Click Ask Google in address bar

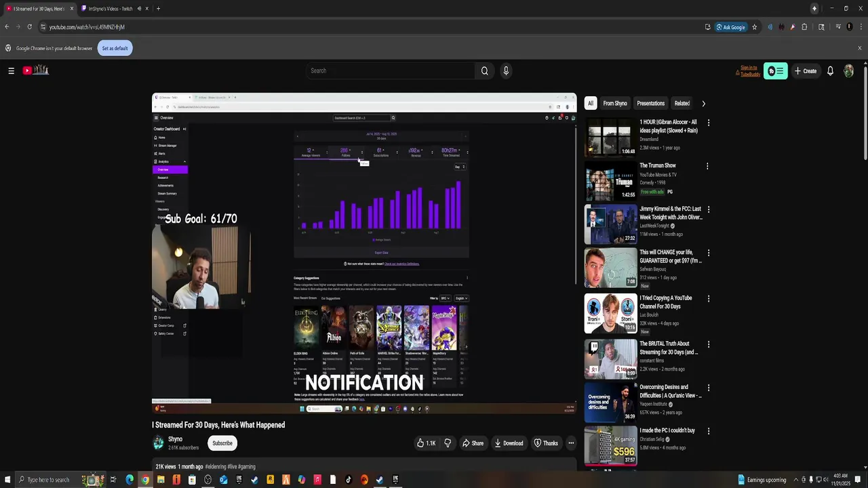(x=730, y=27)
